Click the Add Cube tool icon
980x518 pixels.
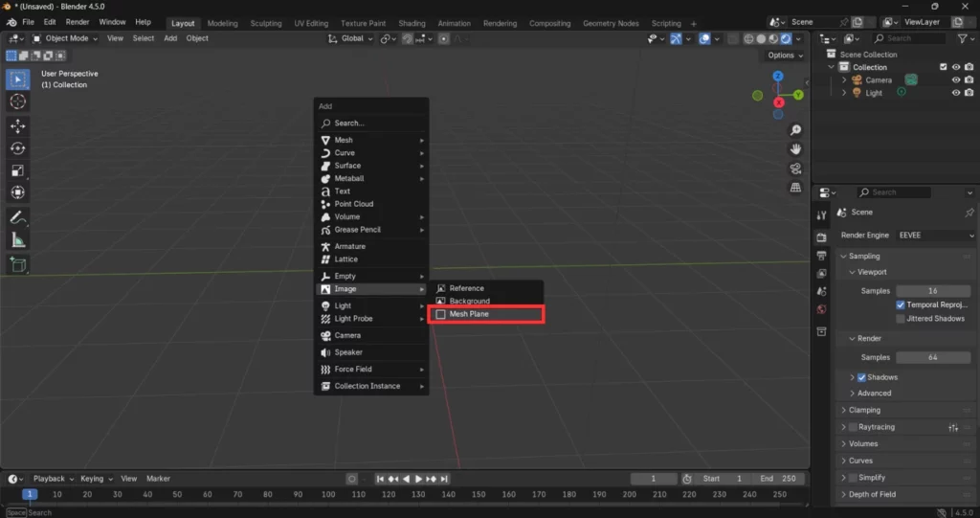[17, 264]
